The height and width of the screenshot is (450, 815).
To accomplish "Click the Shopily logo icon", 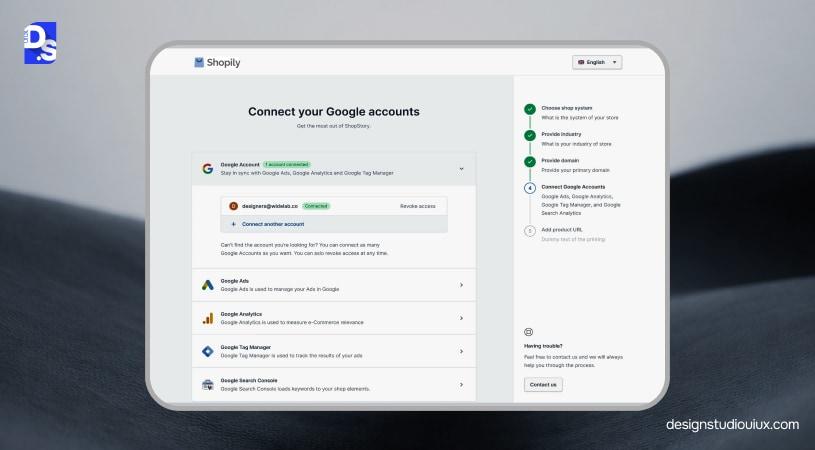I will [x=199, y=62].
